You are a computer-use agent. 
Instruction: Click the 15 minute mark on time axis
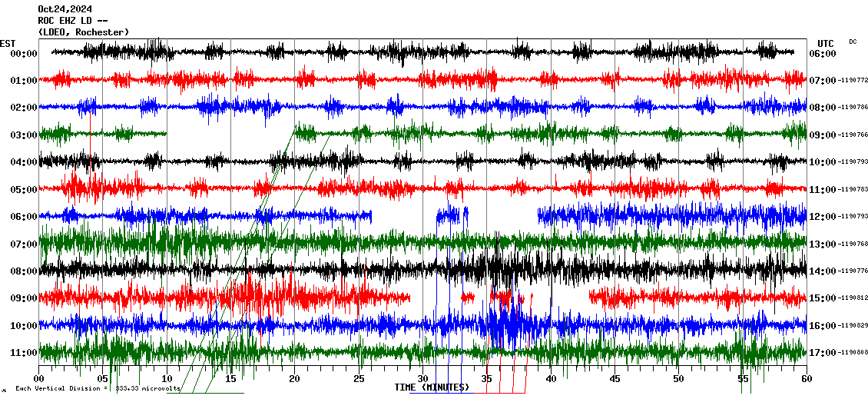pos(230,379)
